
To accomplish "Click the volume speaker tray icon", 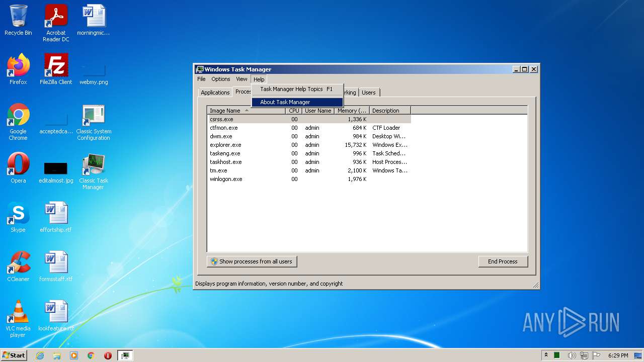I will [572, 355].
